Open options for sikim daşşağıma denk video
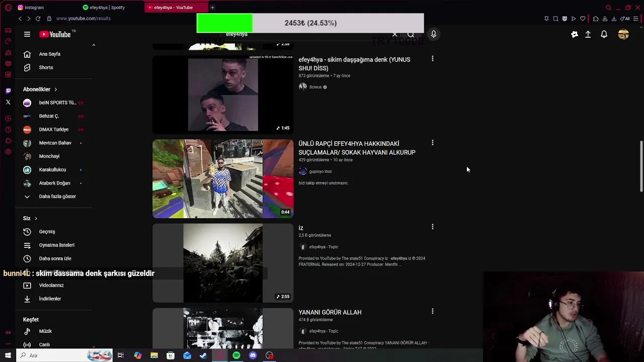The width and height of the screenshot is (644, 362). [432, 59]
